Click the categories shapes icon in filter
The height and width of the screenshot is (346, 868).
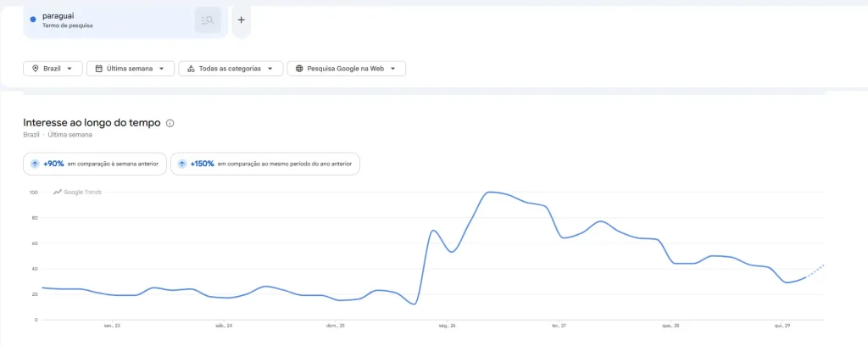pyautogui.click(x=191, y=69)
